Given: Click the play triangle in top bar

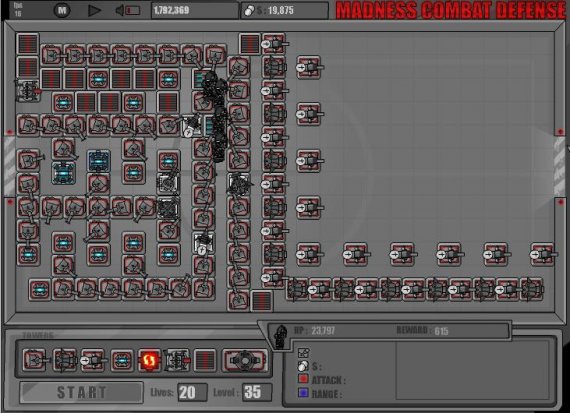Looking at the screenshot, I should pos(94,10).
